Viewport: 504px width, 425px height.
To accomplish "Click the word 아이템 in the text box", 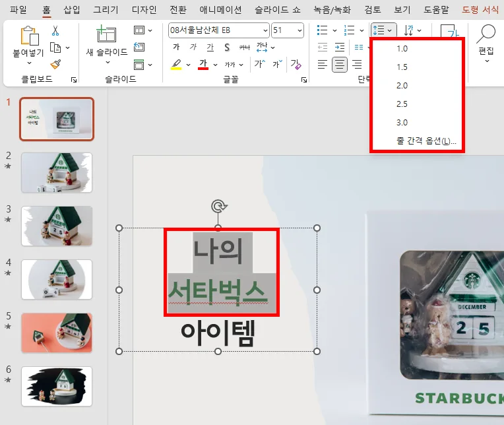I will 218,333.
